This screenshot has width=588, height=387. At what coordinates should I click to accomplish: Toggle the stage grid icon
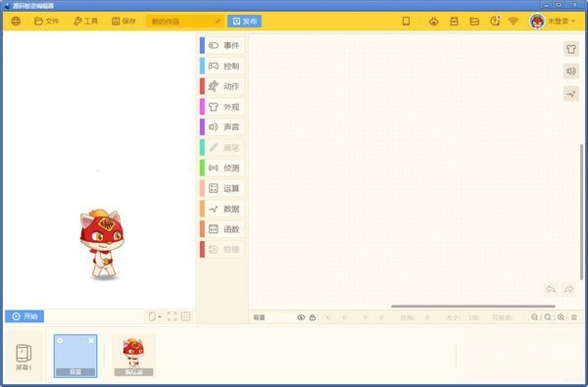coord(185,316)
